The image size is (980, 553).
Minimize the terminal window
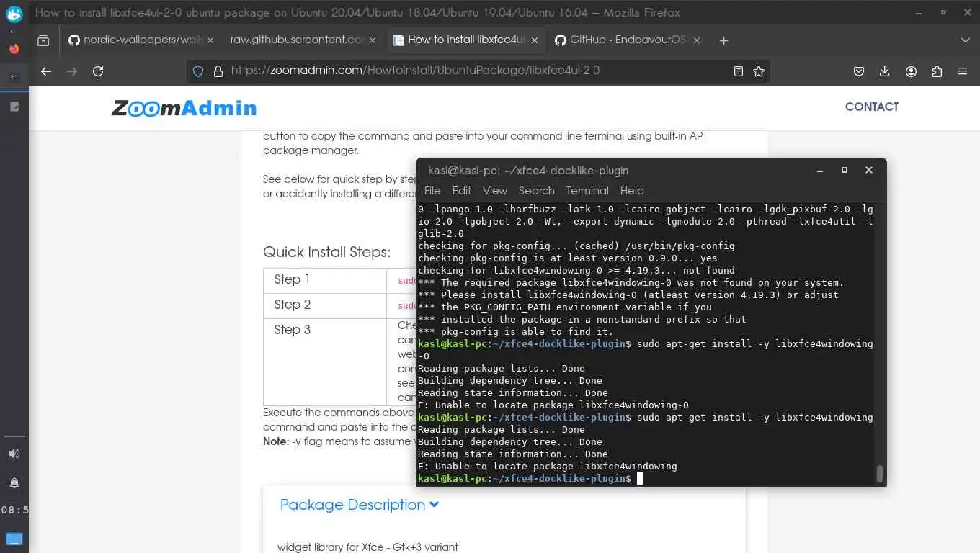pyautogui.click(x=820, y=171)
